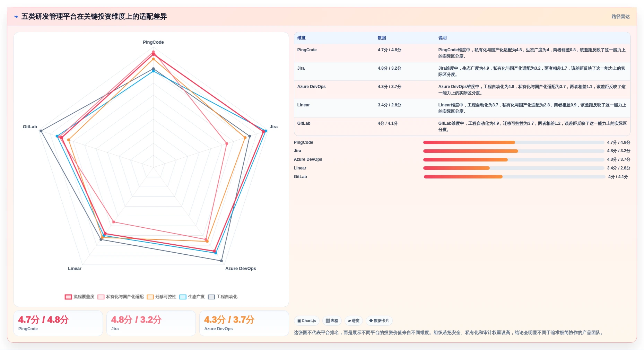Image resolution: width=644 pixels, height=350 pixels.
Task: Click the Linear progress bar
Action: click(x=514, y=168)
